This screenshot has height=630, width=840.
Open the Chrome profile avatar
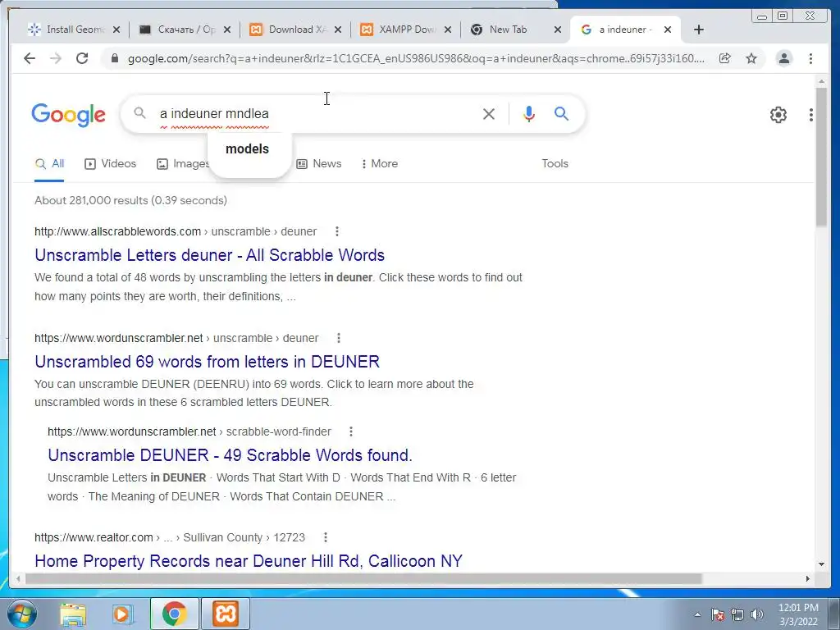coord(783,58)
